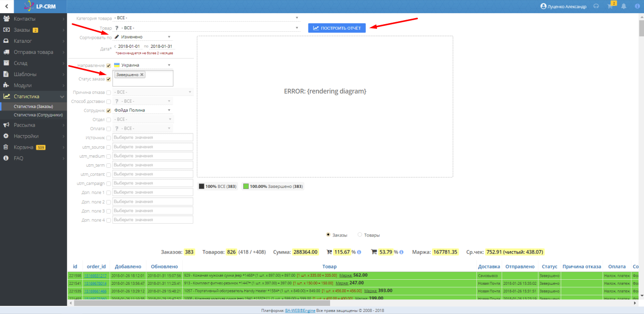Click the Настройки gear icon
The height and width of the screenshot is (314, 644).
7,136
